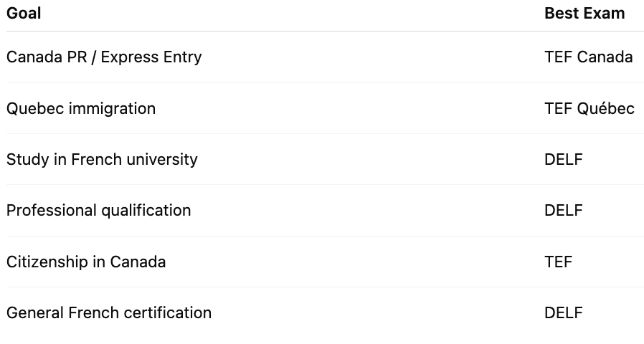Select the Quebec immigration row text
The width and height of the screenshot is (644, 344).
[x=81, y=109]
